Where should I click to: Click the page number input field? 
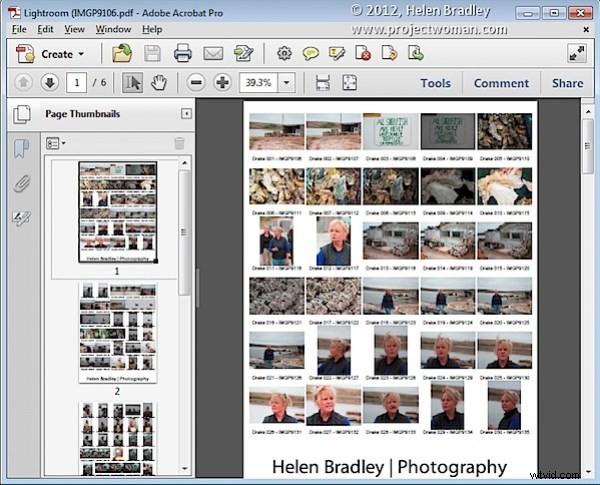click(x=77, y=82)
